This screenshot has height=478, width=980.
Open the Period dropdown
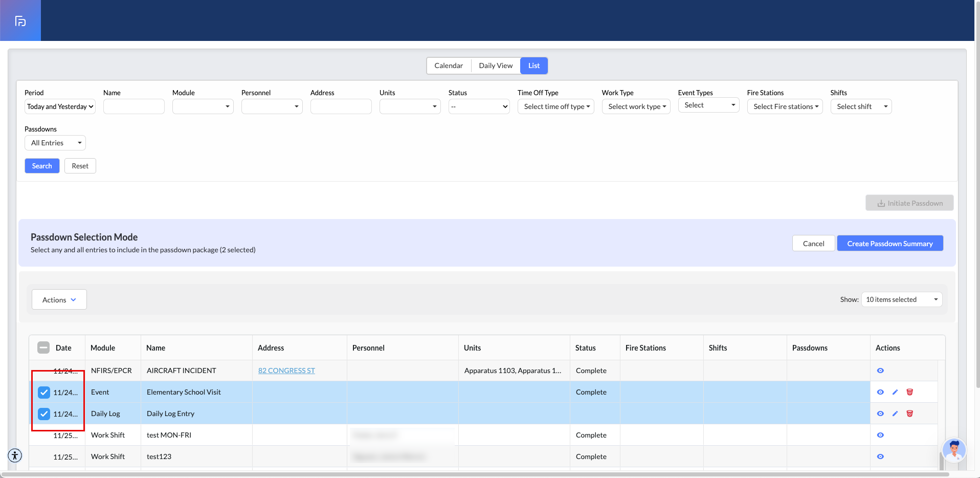pyautogui.click(x=60, y=106)
